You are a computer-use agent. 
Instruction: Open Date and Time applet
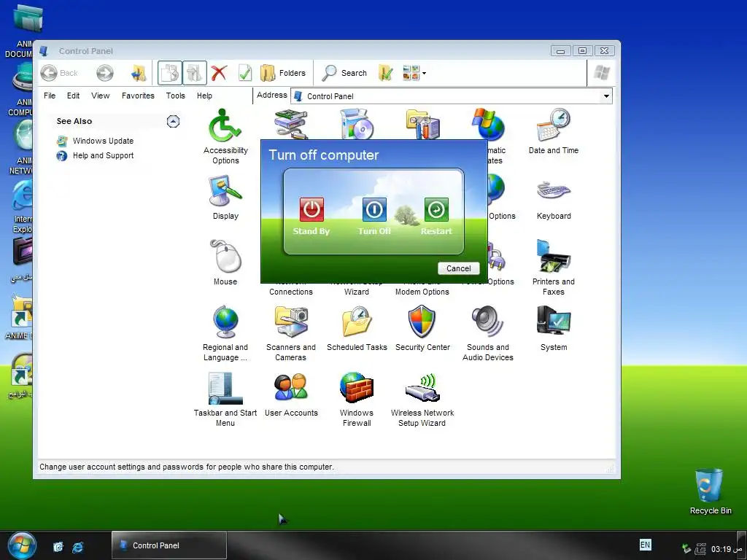pos(553,131)
